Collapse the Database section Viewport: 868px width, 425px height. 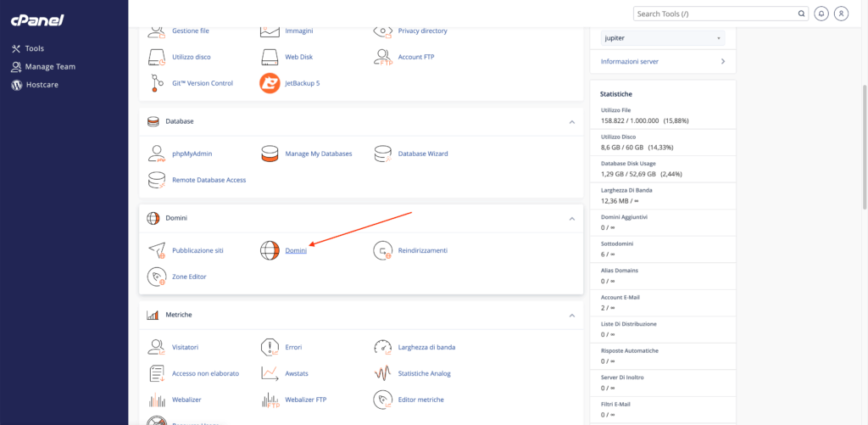(571, 121)
